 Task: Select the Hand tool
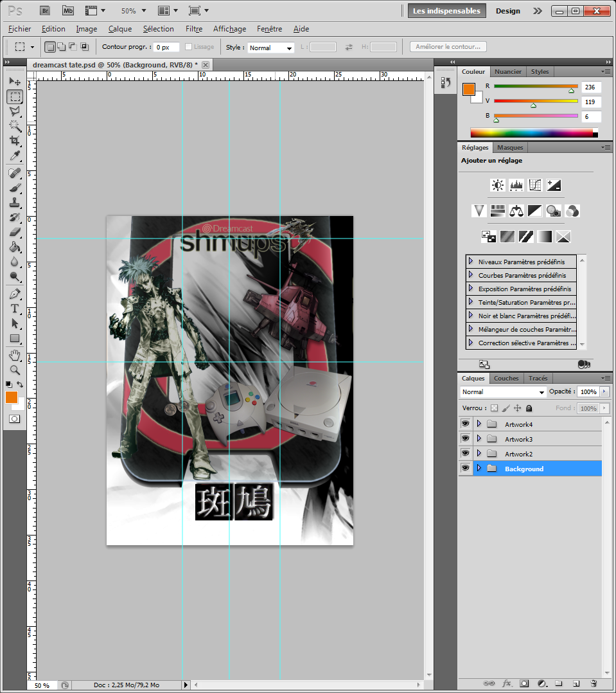point(15,355)
